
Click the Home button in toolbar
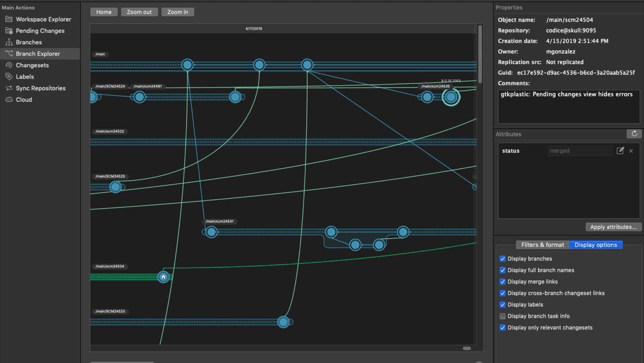tap(104, 12)
